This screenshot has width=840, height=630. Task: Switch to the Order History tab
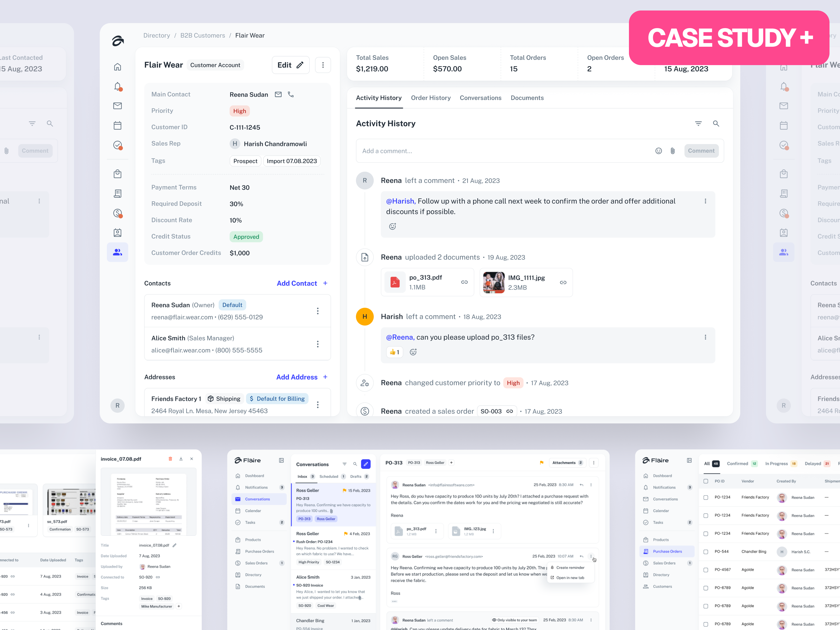tap(431, 98)
